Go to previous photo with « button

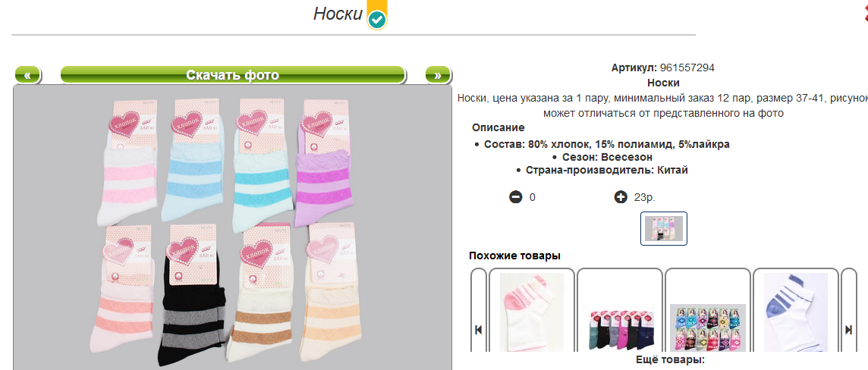pyautogui.click(x=27, y=75)
